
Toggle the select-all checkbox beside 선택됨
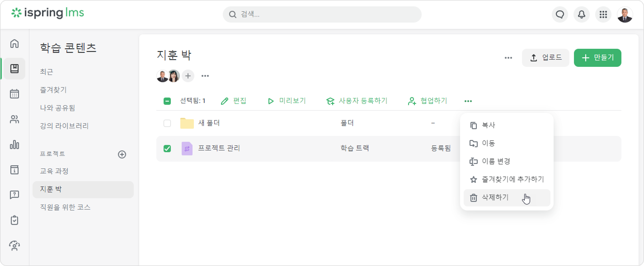click(x=167, y=101)
